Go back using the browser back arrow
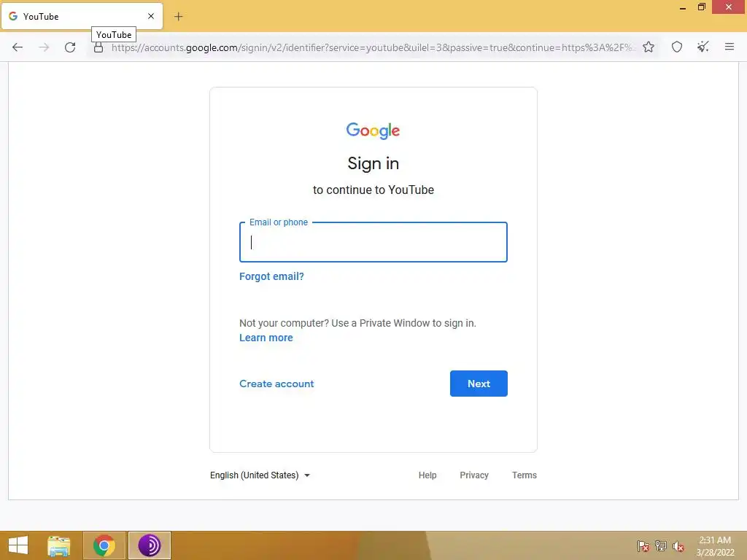 point(18,47)
